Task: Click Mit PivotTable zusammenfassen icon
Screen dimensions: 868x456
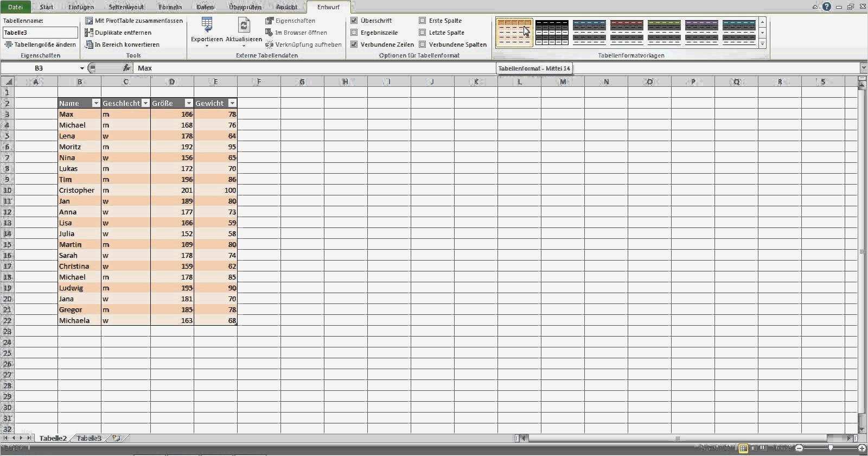Action: [x=89, y=21]
